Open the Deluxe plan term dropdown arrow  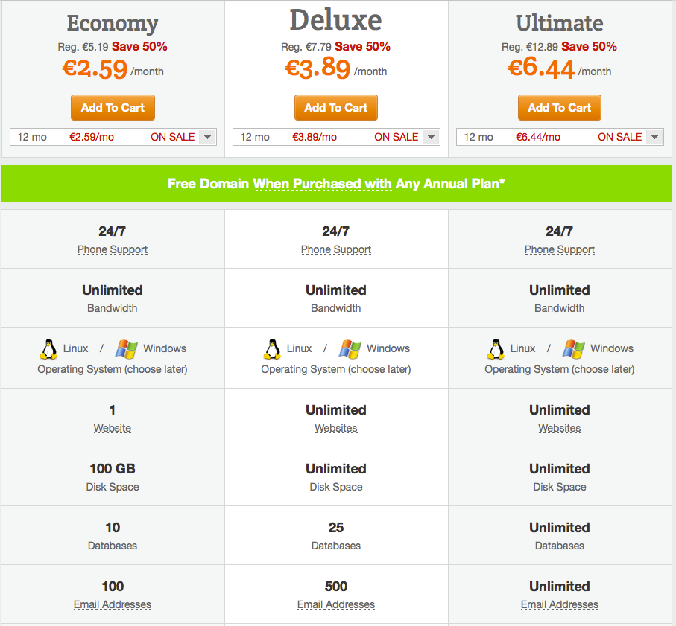(431, 137)
